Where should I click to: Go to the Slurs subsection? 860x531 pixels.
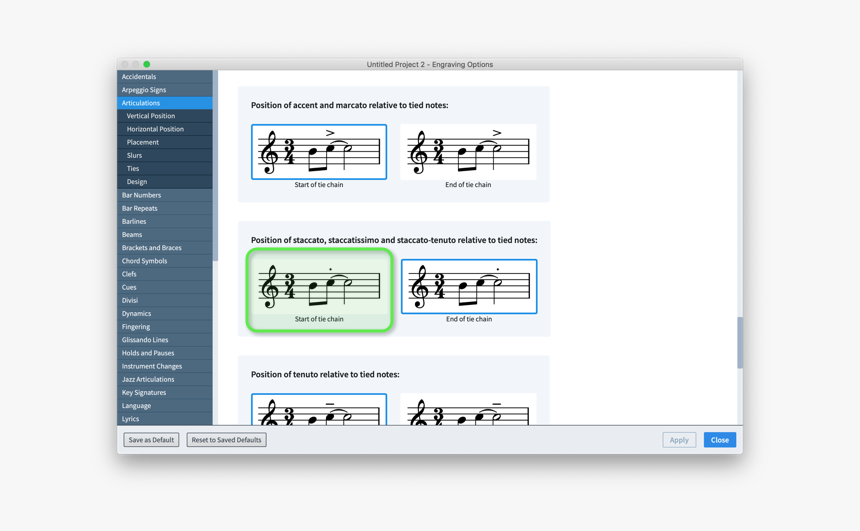point(134,156)
